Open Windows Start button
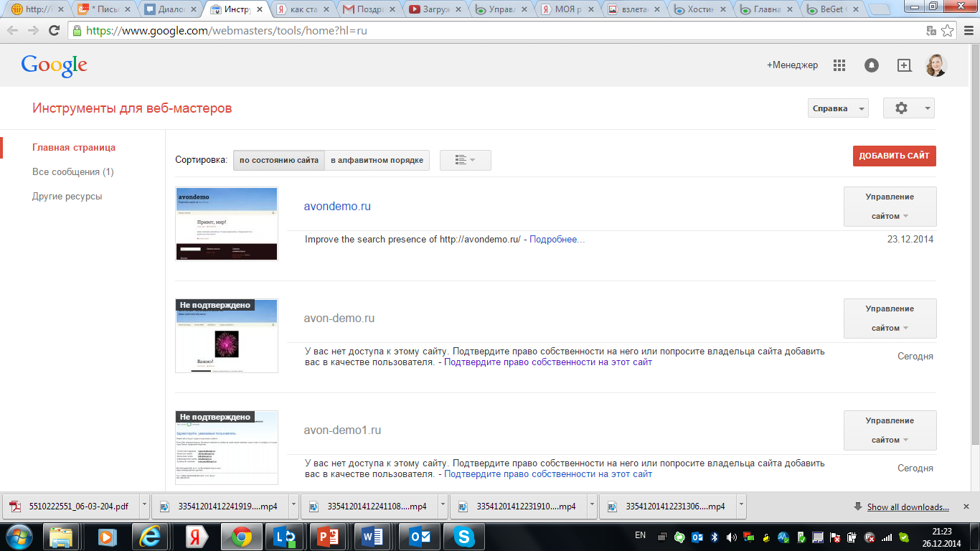The width and height of the screenshot is (980, 551). point(19,537)
